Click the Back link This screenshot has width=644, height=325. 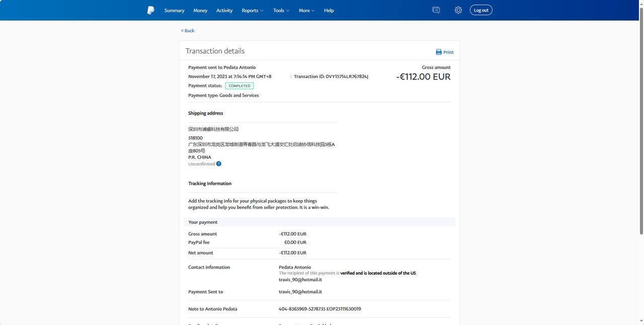pyautogui.click(x=188, y=31)
